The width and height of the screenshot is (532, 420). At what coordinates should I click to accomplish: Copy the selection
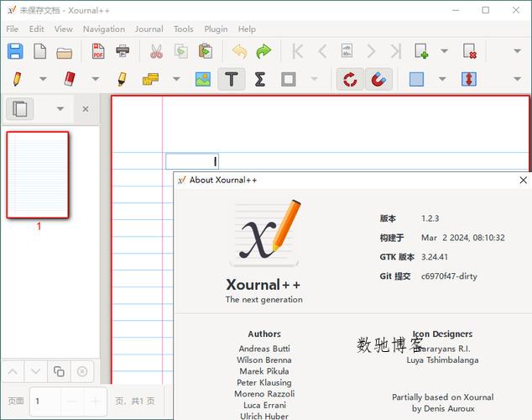[x=181, y=51]
